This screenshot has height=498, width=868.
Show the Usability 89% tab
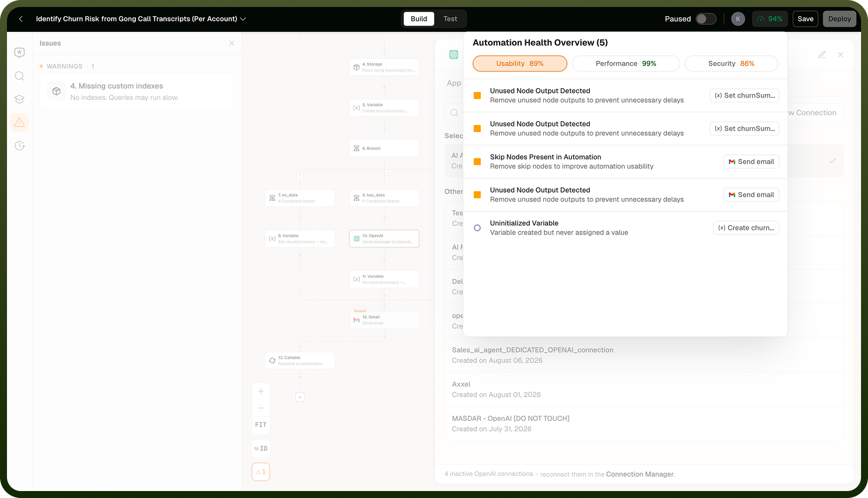pos(520,64)
